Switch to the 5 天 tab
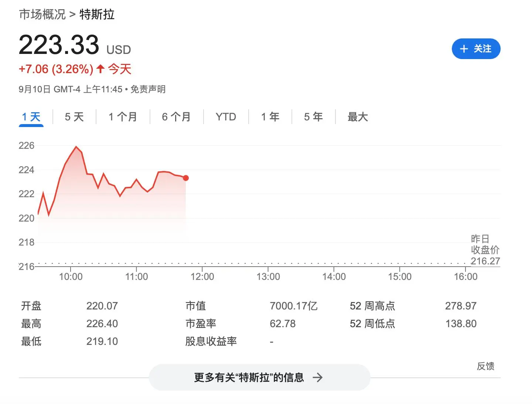 click(x=74, y=117)
